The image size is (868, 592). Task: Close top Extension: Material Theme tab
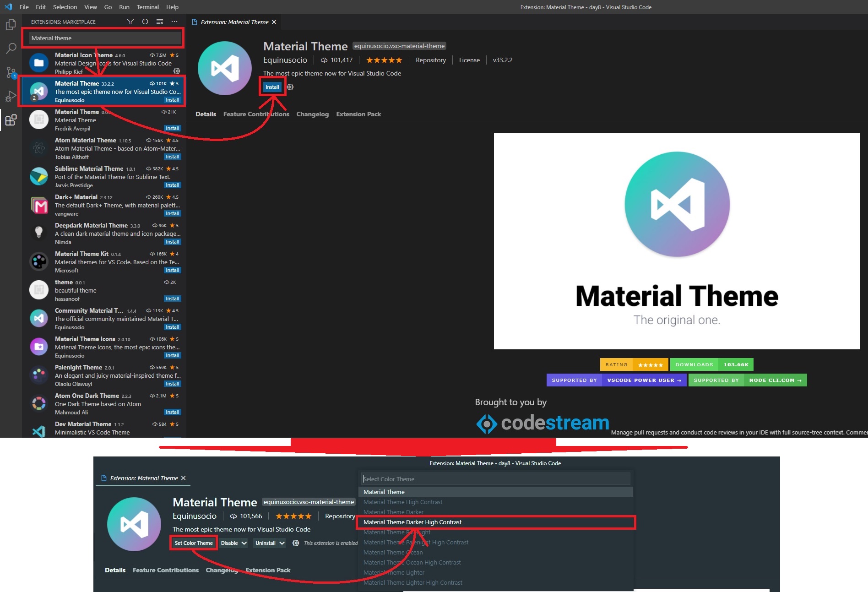274,22
